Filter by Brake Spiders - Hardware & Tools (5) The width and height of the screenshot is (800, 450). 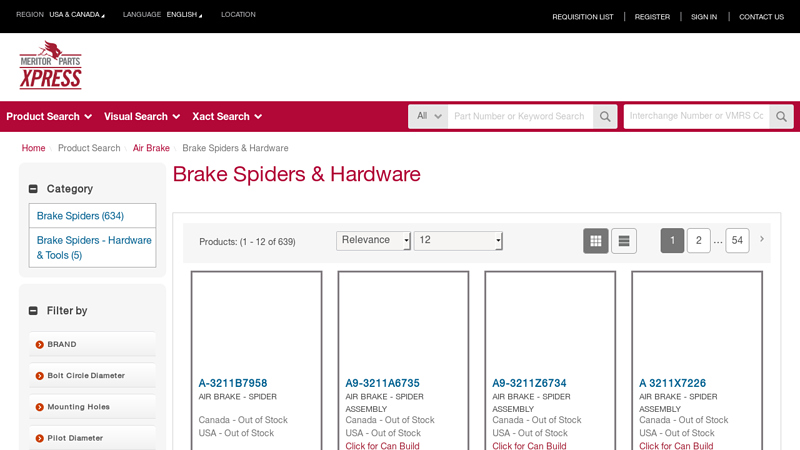94,247
